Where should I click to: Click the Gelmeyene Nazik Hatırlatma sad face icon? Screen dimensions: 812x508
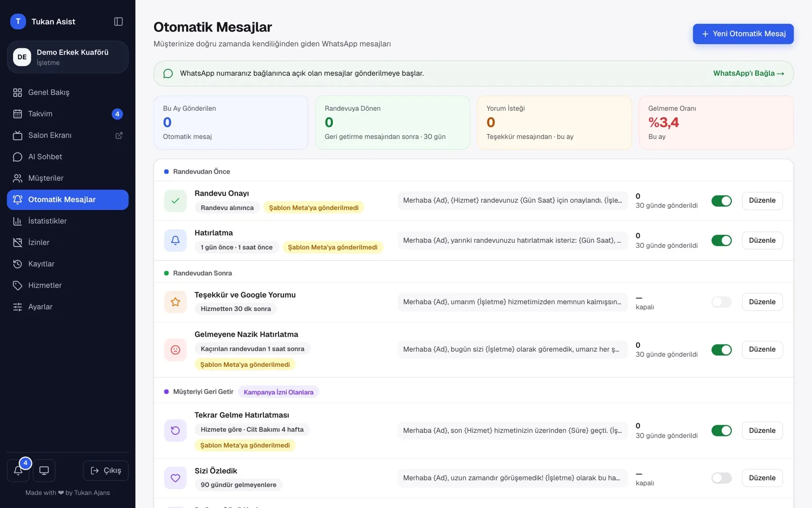175,350
